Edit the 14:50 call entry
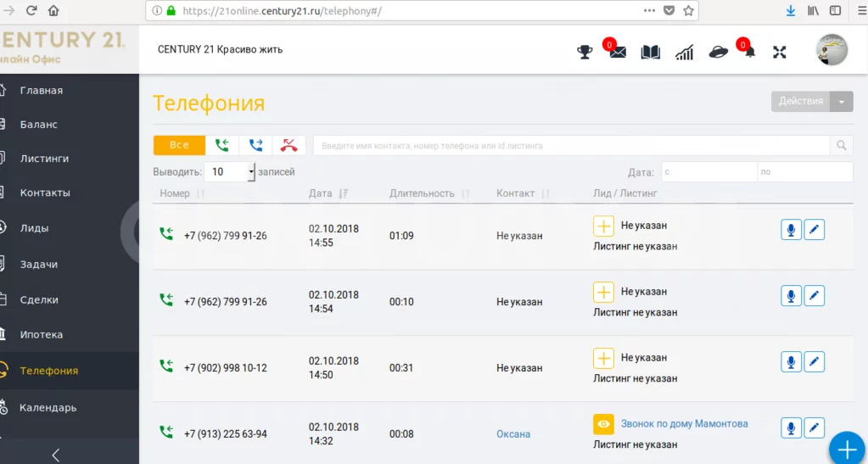The height and width of the screenshot is (464, 868). point(814,361)
